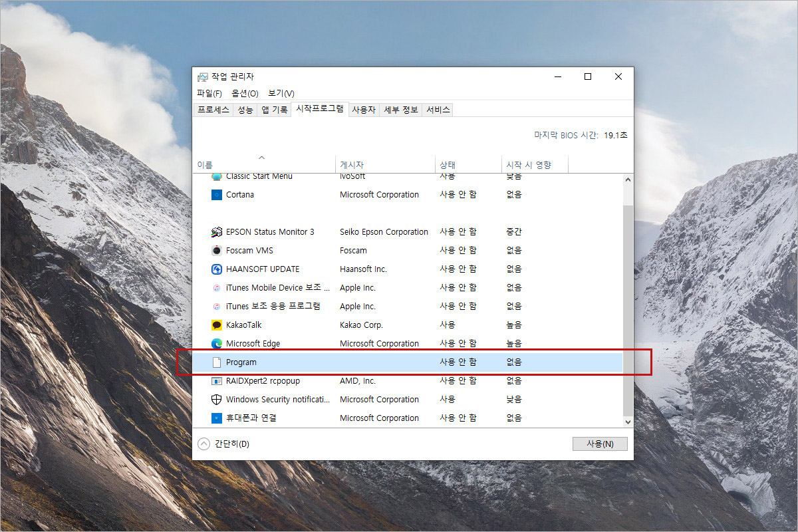Click the Task Manager title bar icon
This screenshot has height=532, width=798.
point(203,77)
